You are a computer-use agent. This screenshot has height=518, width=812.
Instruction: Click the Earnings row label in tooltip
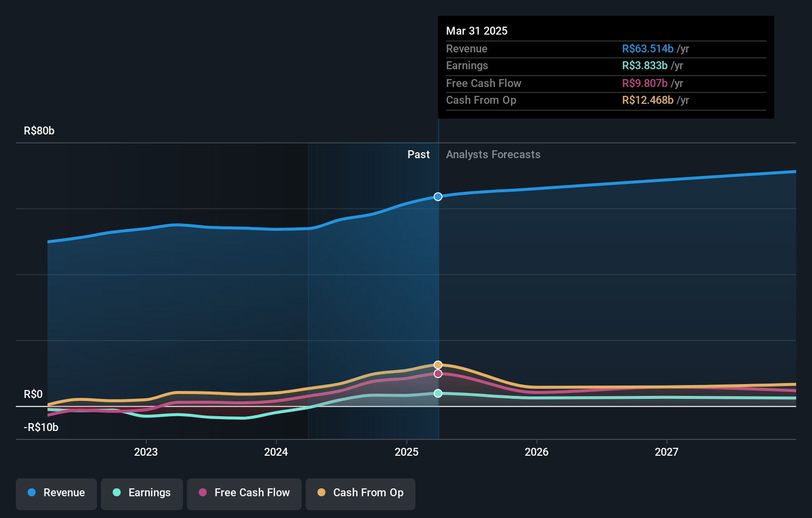[467, 66]
